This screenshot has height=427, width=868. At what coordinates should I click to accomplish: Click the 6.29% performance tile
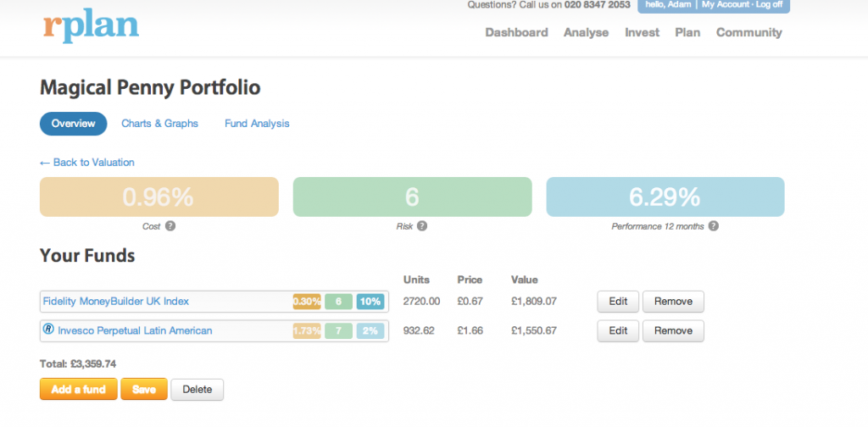coord(665,197)
